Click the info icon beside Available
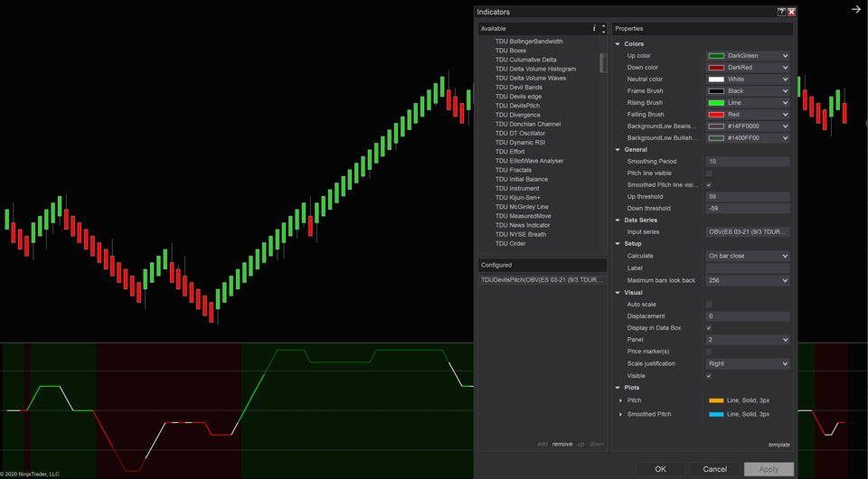 pyautogui.click(x=594, y=29)
